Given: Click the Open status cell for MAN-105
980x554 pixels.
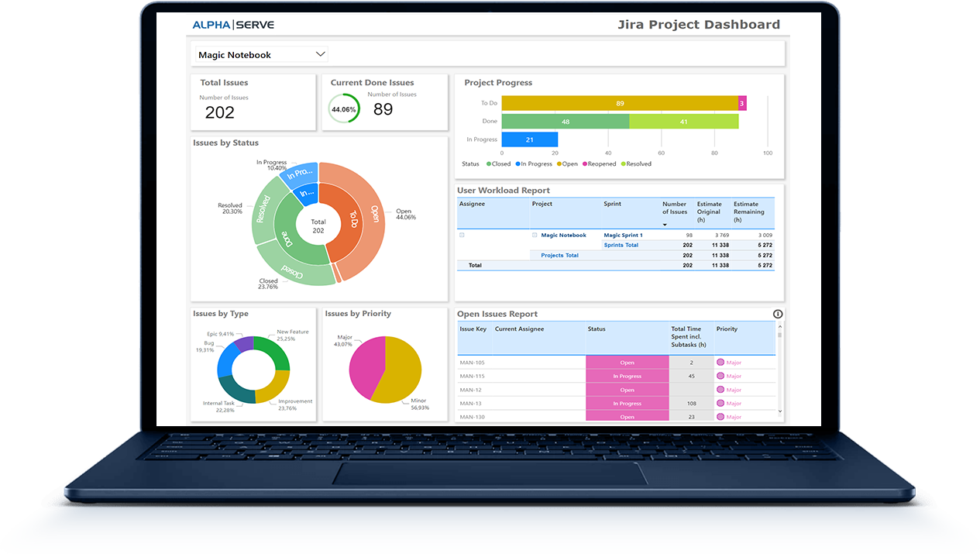Looking at the screenshot, I should click(627, 363).
